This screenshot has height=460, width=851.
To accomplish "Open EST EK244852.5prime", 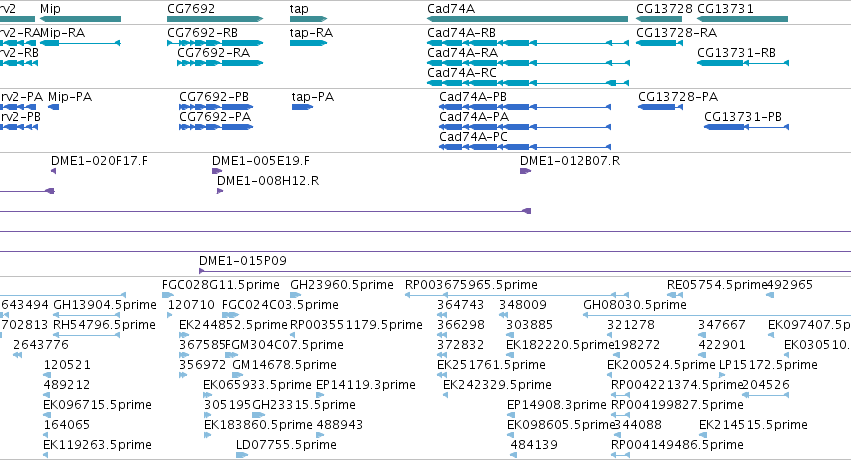I will point(185,335).
